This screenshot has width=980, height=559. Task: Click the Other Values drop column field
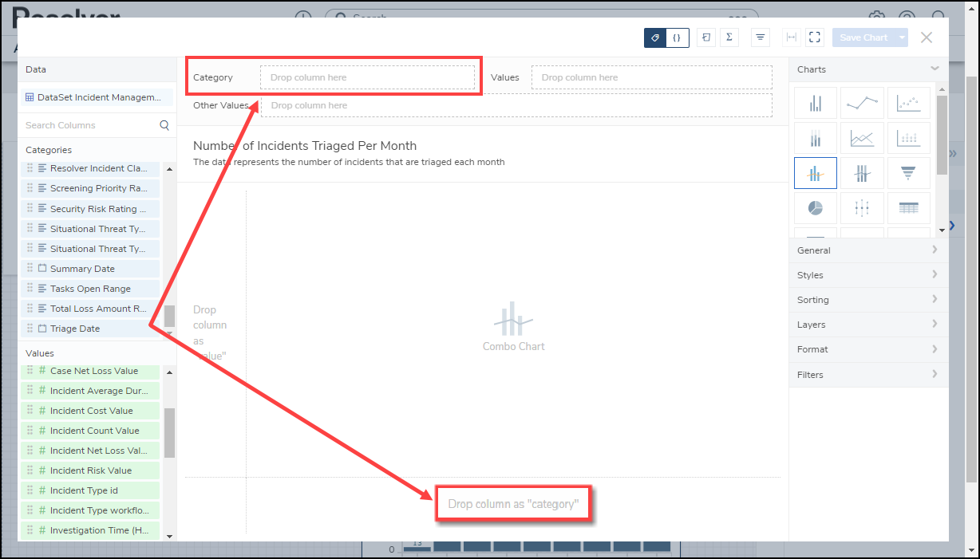(516, 105)
